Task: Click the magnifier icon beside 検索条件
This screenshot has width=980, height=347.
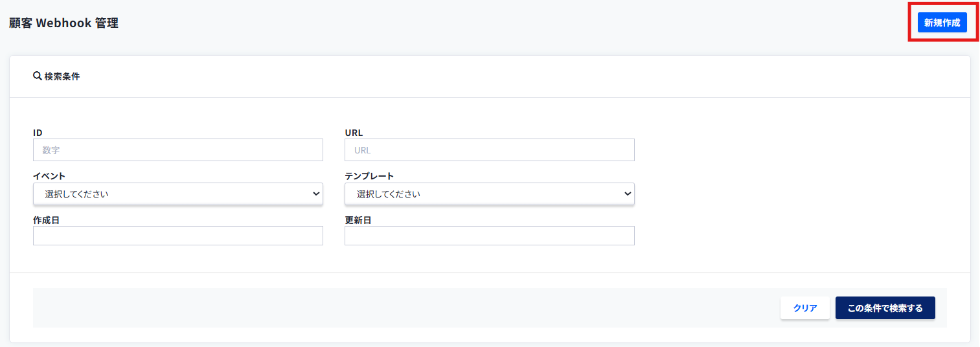Action: [37, 76]
